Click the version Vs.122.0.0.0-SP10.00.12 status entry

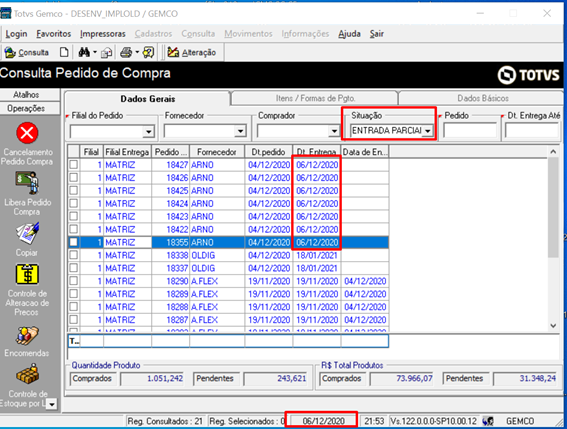[x=434, y=421]
